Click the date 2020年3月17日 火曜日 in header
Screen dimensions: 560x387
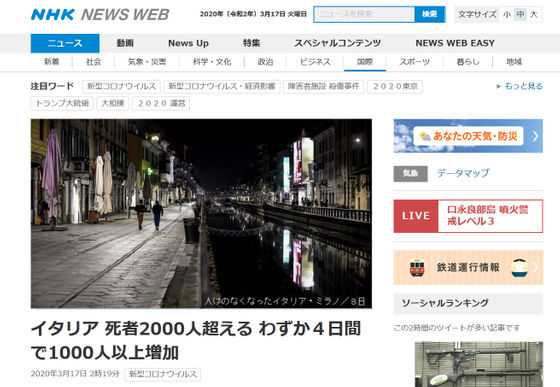coord(253,14)
